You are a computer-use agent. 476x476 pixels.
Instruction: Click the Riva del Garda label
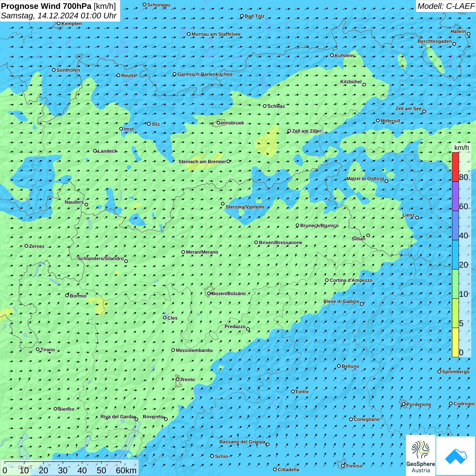click(117, 417)
